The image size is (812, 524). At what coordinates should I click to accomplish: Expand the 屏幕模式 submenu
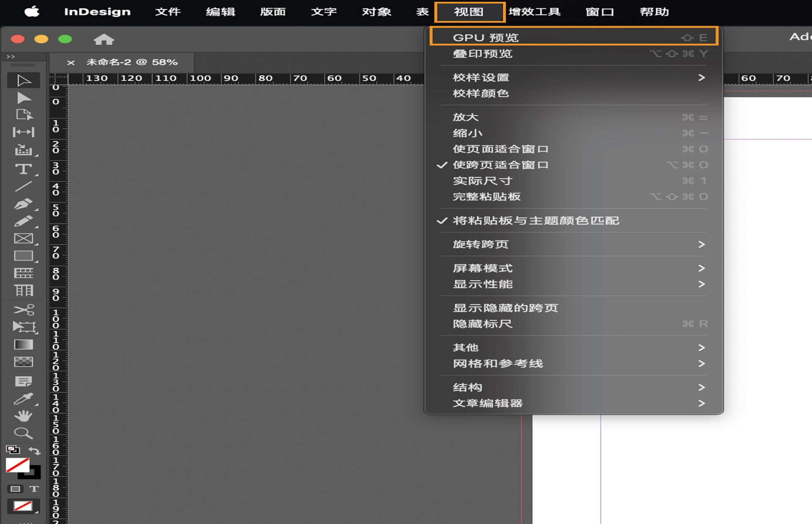click(483, 268)
